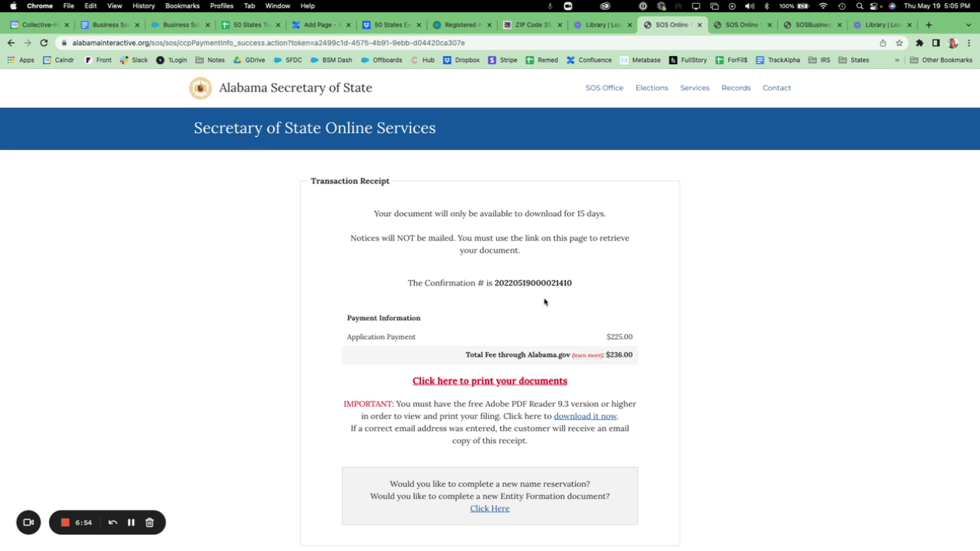Click the confirmation number 20220519000021410
The width and height of the screenshot is (980, 551).
click(533, 283)
